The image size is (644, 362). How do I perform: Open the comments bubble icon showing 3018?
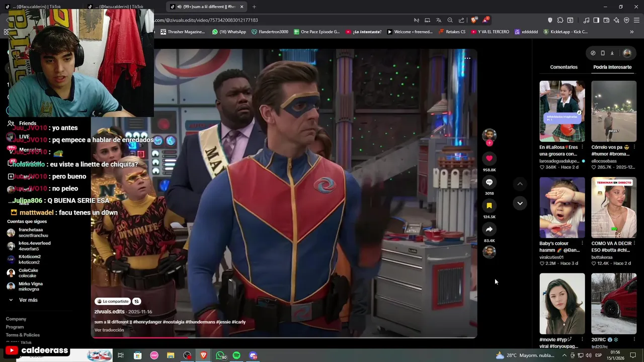489,182
